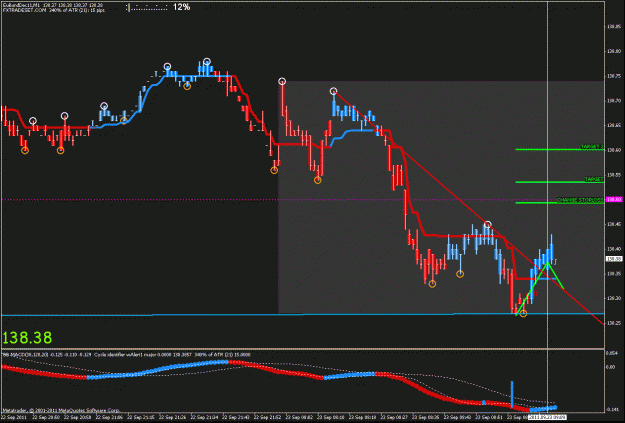Screen dimensions: 625x423
Task: Click the TARGET 2 line label
Action: point(592,147)
